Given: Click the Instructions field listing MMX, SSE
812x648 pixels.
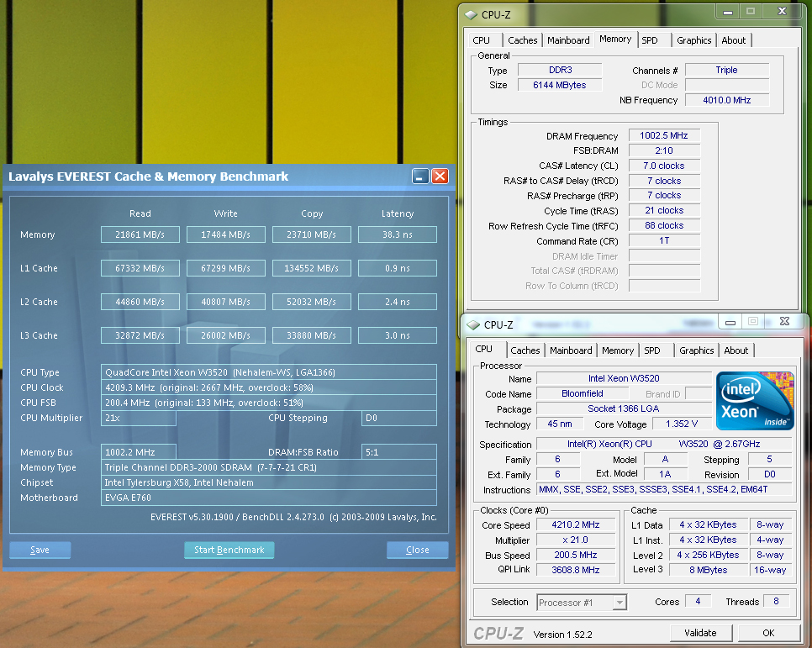Looking at the screenshot, I should pos(664,489).
